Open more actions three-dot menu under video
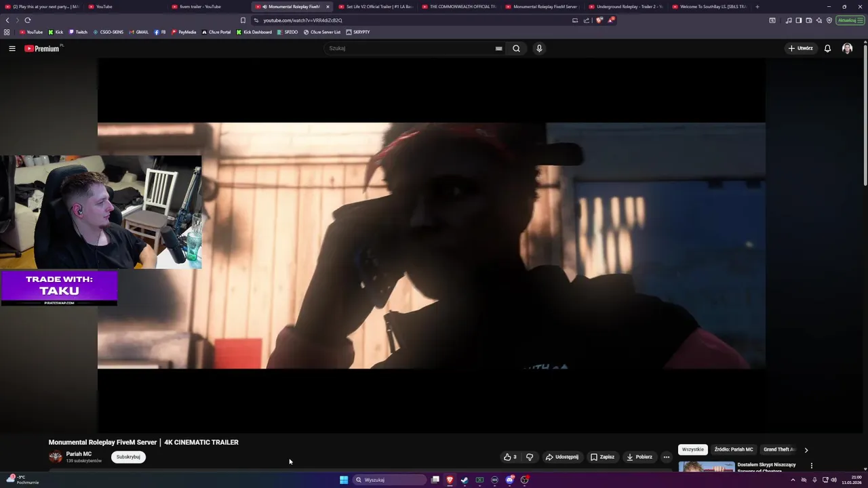Viewport: 868px width, 488px height. tap(666, 457)
